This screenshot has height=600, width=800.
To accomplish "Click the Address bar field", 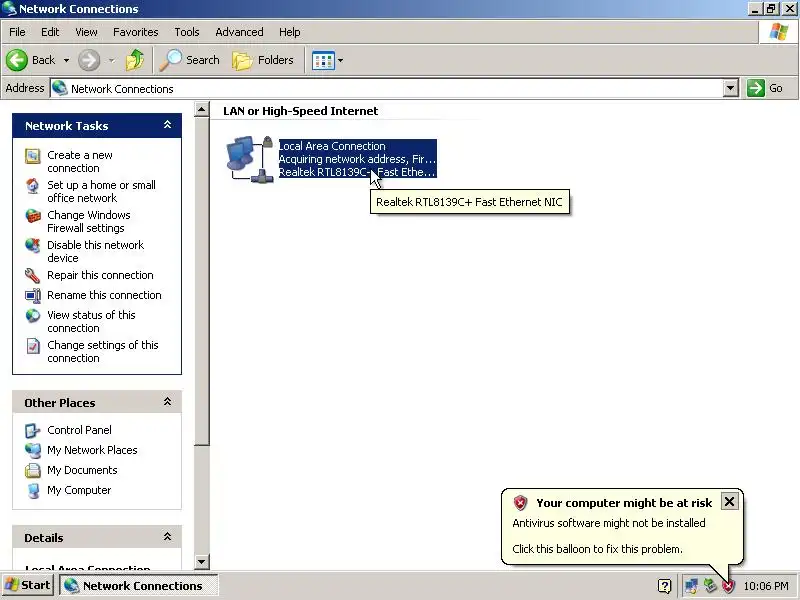I will point(387,88).
